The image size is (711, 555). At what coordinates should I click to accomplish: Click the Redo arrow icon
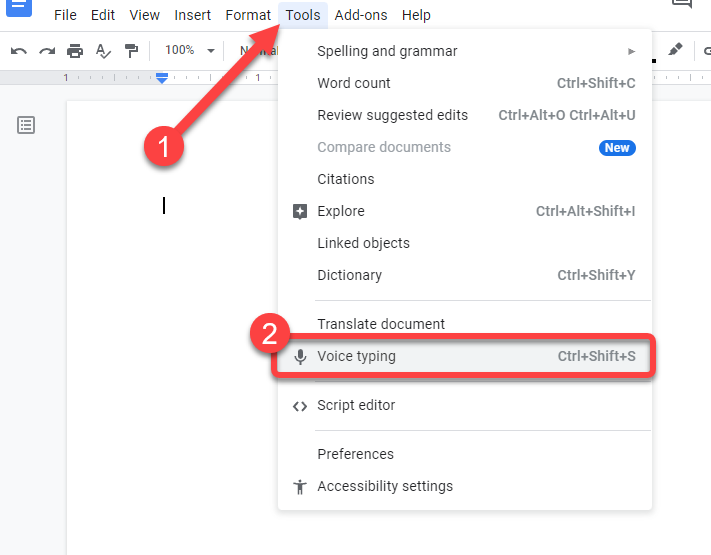47,51
